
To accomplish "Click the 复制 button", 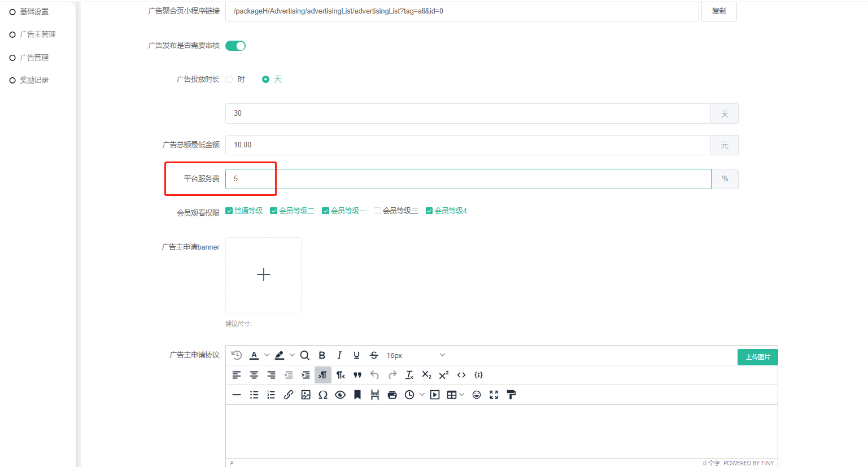I will (719, 11).
